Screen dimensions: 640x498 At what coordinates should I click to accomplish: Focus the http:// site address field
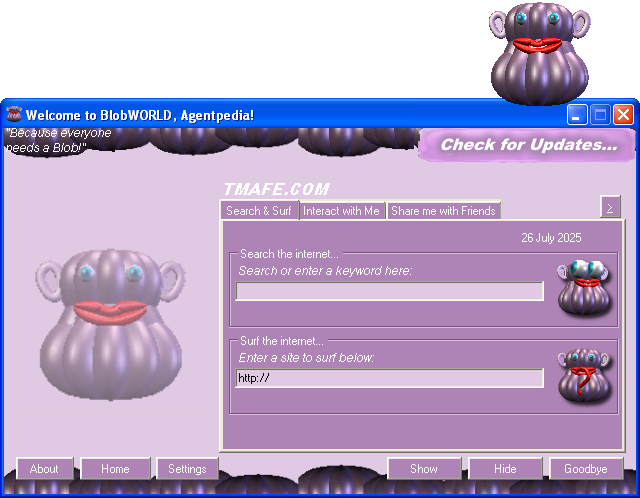coord(389,378)
